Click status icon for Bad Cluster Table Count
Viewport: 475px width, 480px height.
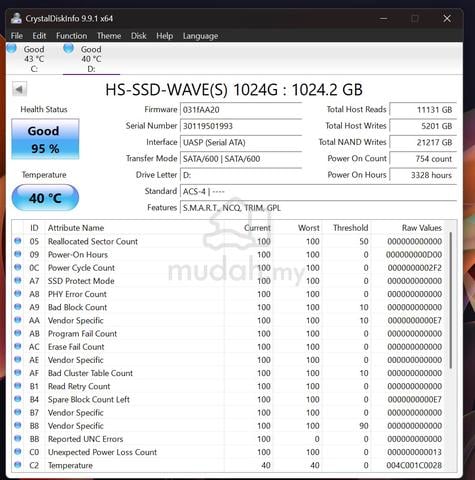coord(18,373)
